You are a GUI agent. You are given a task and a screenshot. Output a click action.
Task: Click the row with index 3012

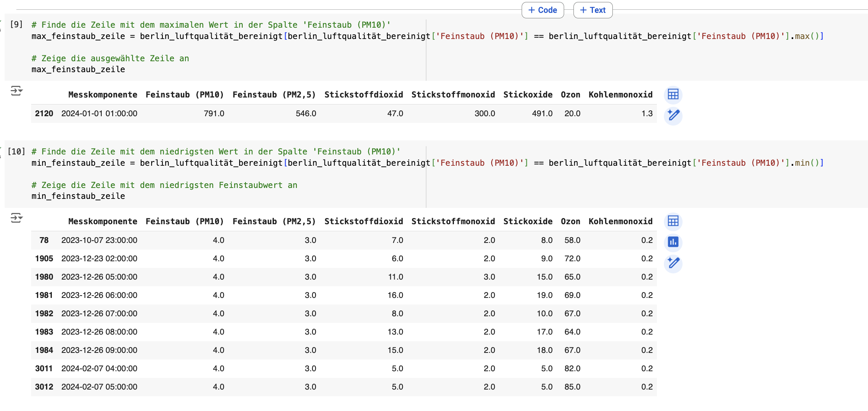click(x=44, y=387)
